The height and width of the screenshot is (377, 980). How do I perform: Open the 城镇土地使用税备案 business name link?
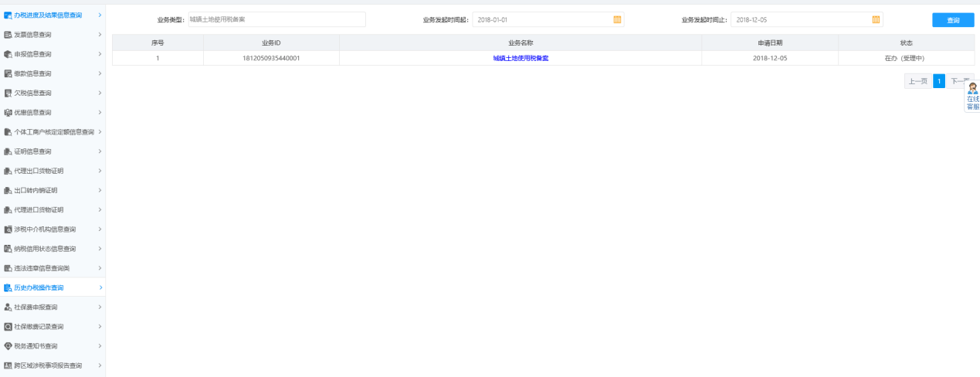[521, 58]
